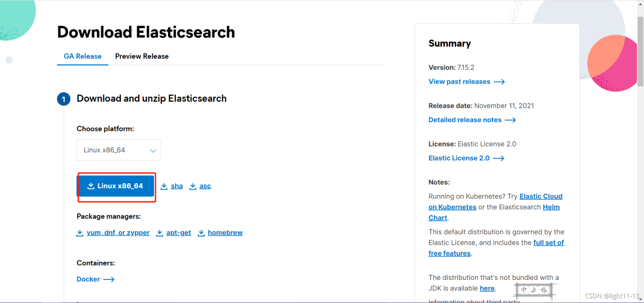Click the 'here' link for no-JDK distribution
The height and width of the screenshot is (303, 644).
[x=487, y=288]
